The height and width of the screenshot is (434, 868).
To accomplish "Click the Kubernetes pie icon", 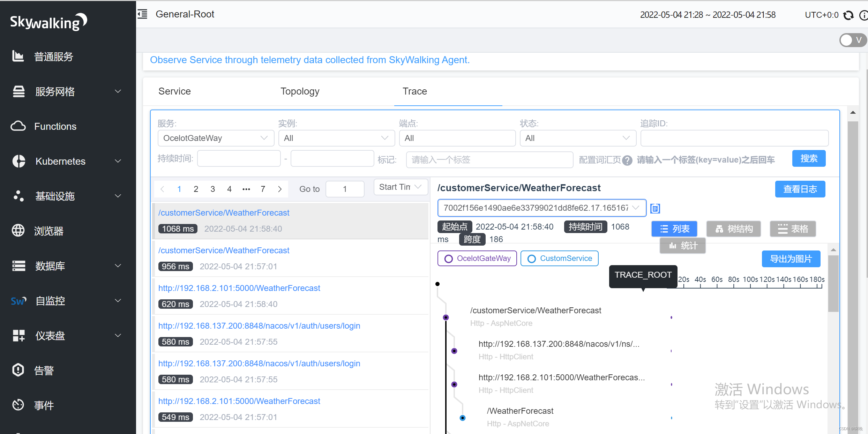I will pos(18,161).
